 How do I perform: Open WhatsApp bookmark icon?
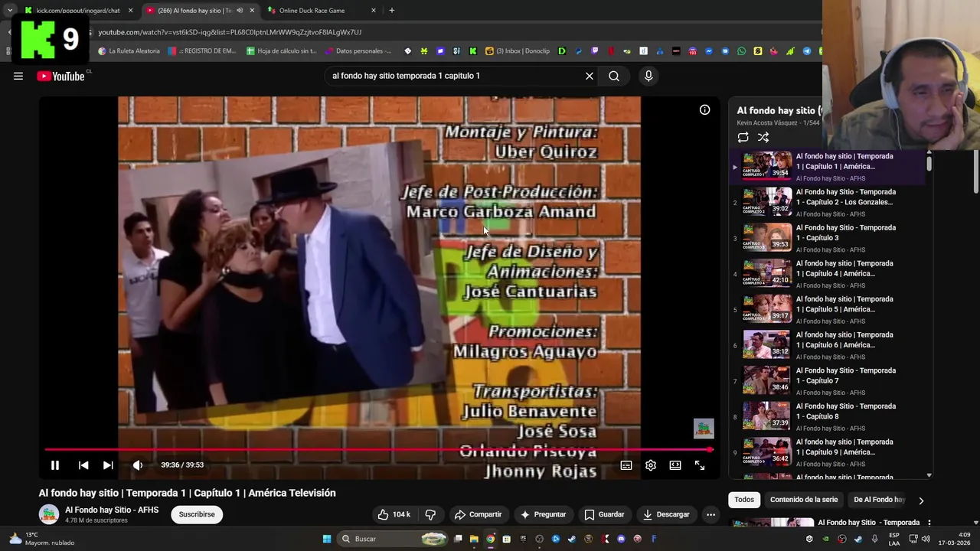(741, 51)
